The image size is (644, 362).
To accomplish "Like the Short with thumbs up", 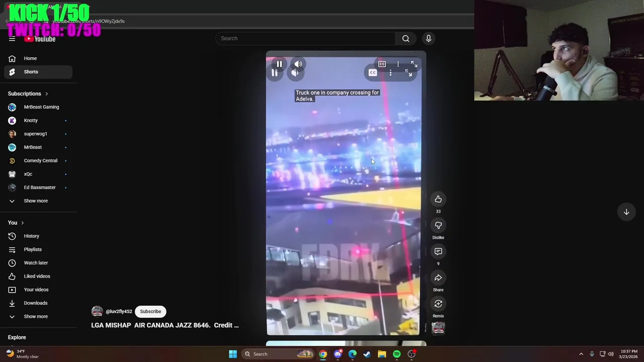I will click(438, 199).
